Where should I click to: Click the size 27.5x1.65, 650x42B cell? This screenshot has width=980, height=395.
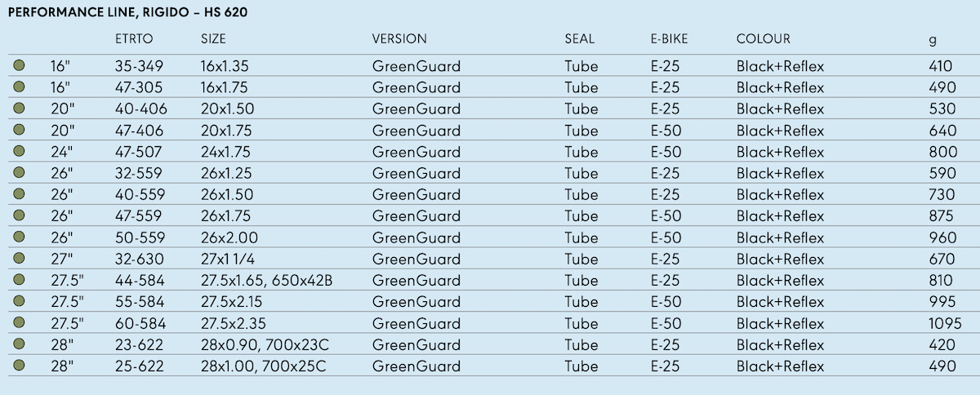(268, 281)
